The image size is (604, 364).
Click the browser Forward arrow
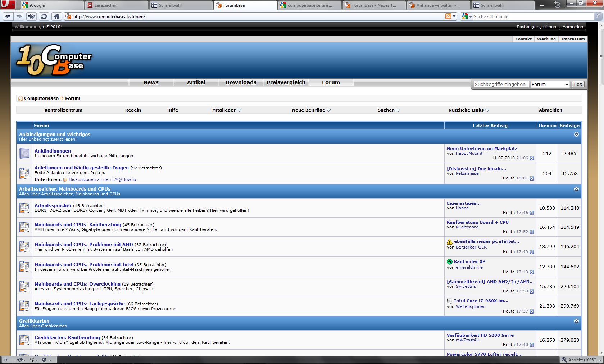point(19,16)
